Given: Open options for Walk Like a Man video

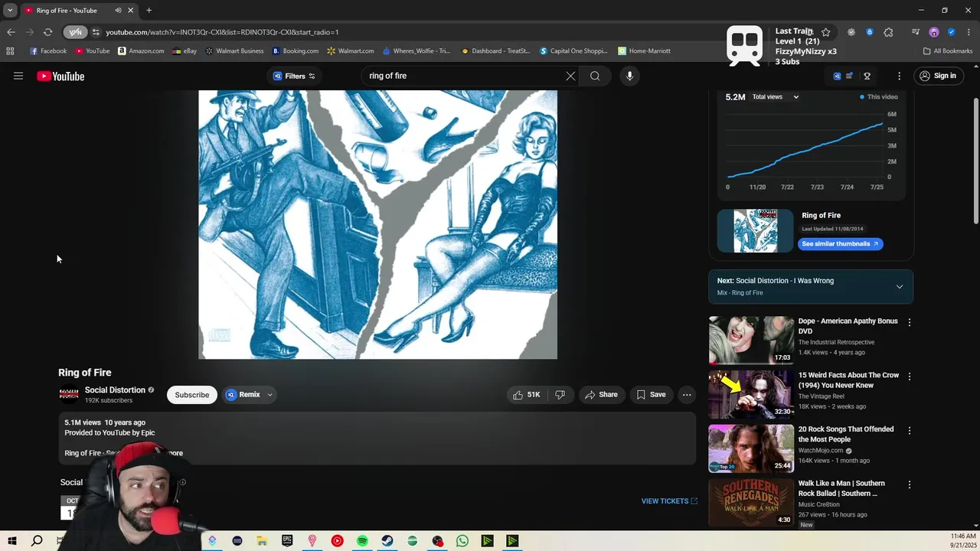Looking at the screenshot, I should [x=909, y=484].
